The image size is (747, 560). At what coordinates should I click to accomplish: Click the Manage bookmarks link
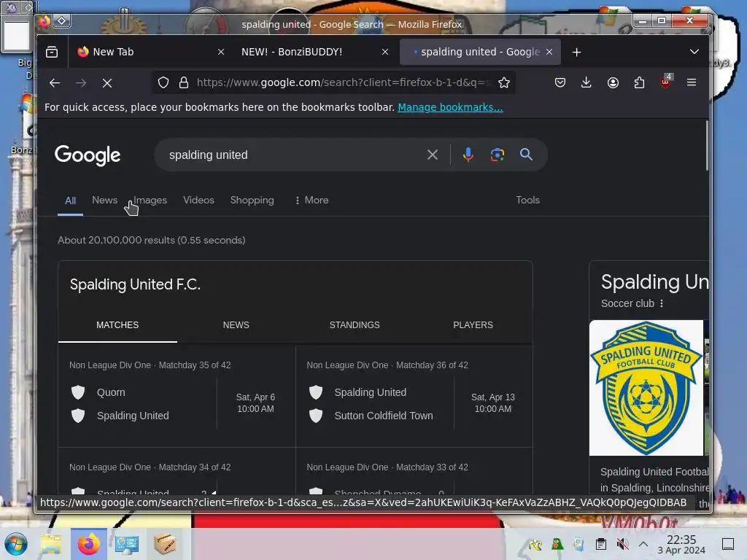point(450,107)
